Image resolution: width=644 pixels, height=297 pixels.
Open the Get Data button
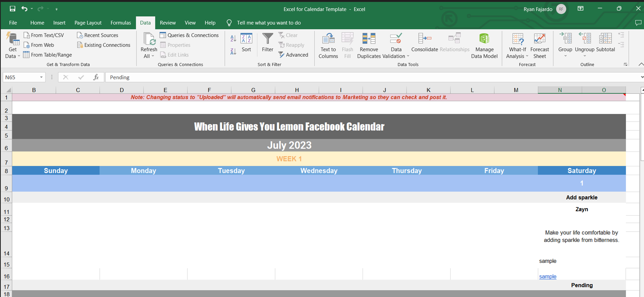pyautogui.click(x=13, y=46)
